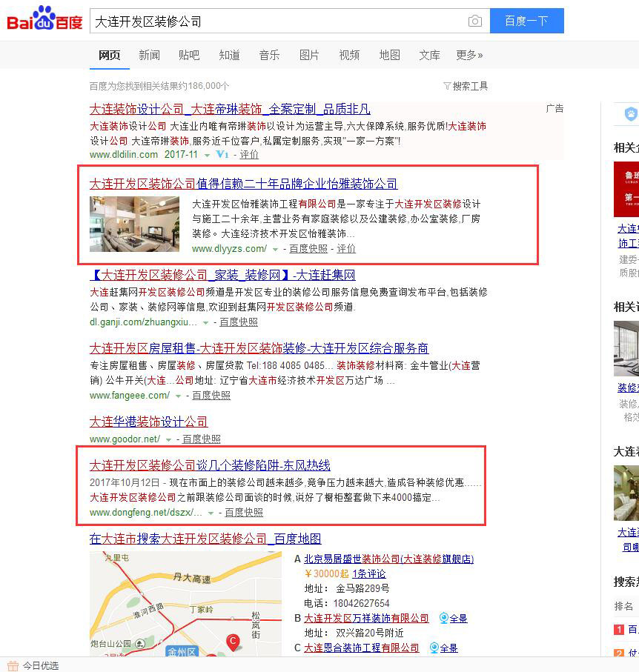This screenshot has height=672, width=639.
Task: Open panorama icon for 大连开发区万祥装饰有限公司
Action: (444, 618)
